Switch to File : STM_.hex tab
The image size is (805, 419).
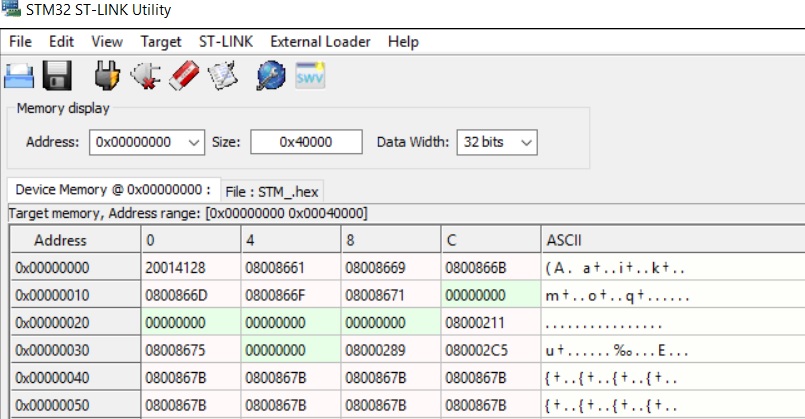(272, 192)
